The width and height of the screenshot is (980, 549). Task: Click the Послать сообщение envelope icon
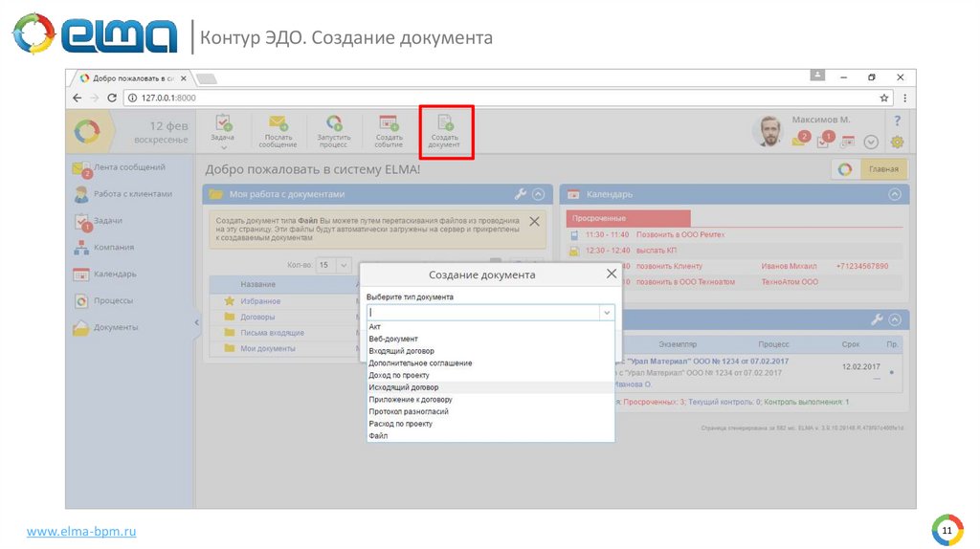[278, 123]
